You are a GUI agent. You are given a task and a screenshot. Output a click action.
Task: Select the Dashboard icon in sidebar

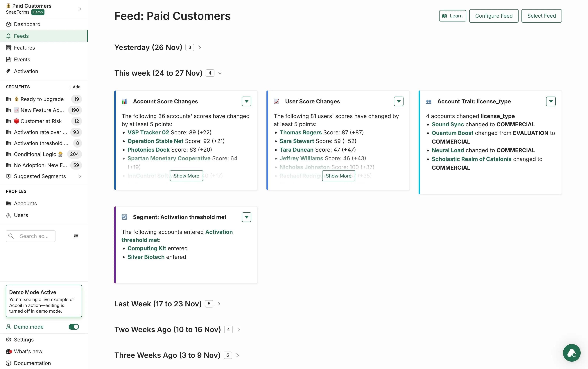9,24
